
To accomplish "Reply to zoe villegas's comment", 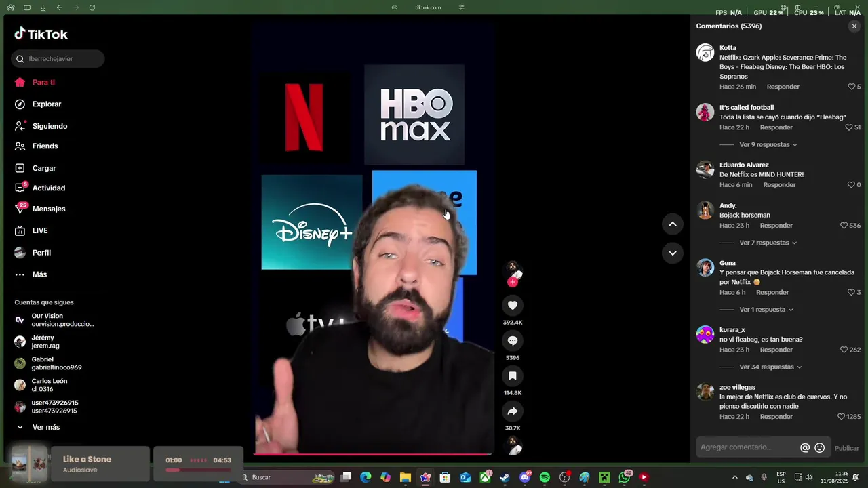I will (776, 417).
